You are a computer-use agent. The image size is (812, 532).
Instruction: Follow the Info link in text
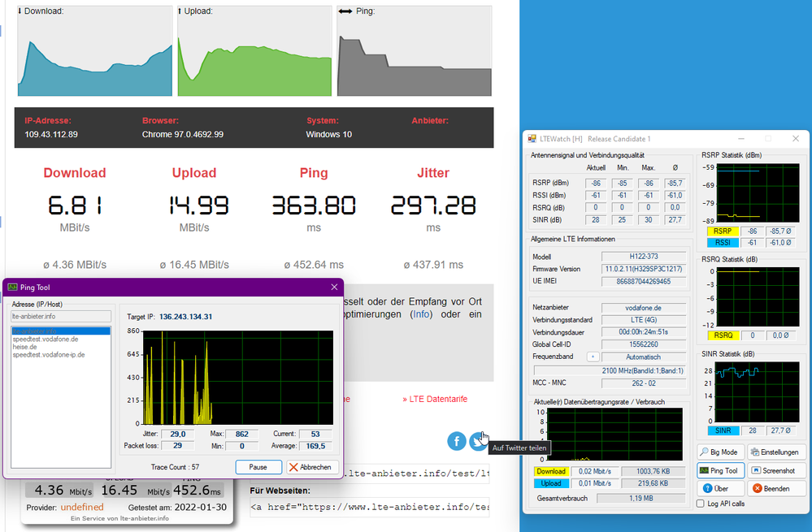(x=422, y=314)
